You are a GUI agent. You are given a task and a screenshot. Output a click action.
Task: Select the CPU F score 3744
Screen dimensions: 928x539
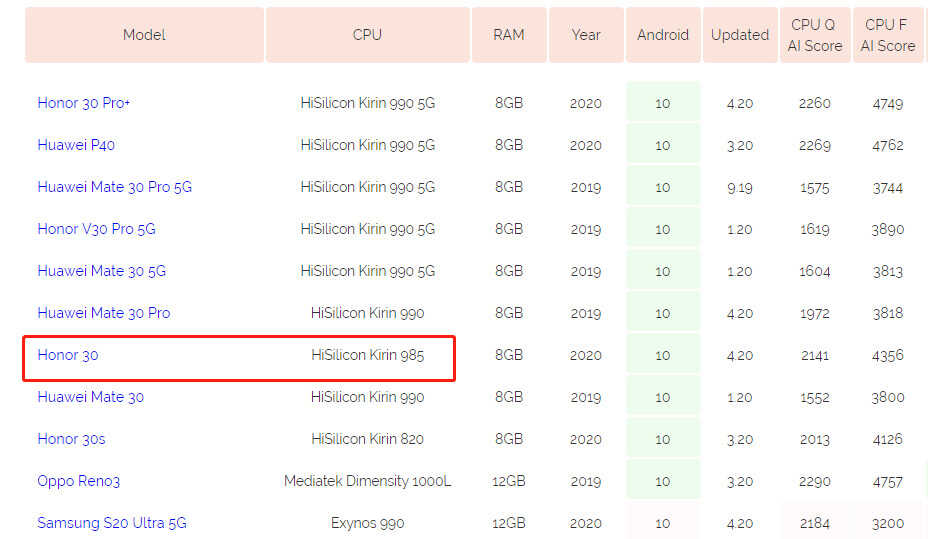pos(888,188)
